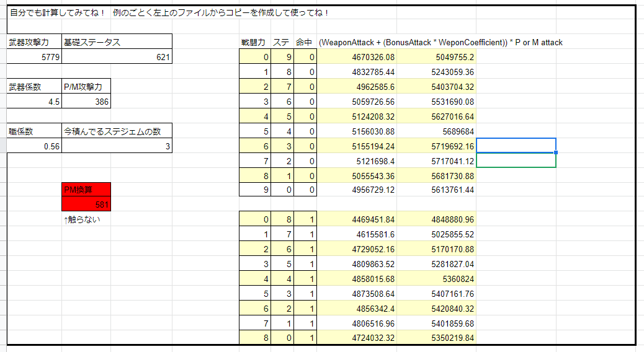Select cell with value 5681730.88

pos(436,175)
